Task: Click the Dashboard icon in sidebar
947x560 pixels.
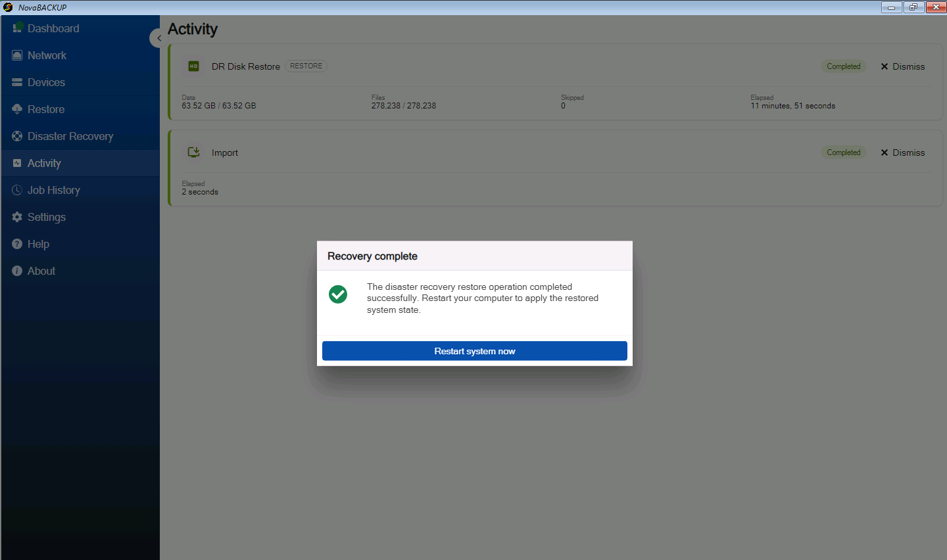Action: tap(18, 28)
